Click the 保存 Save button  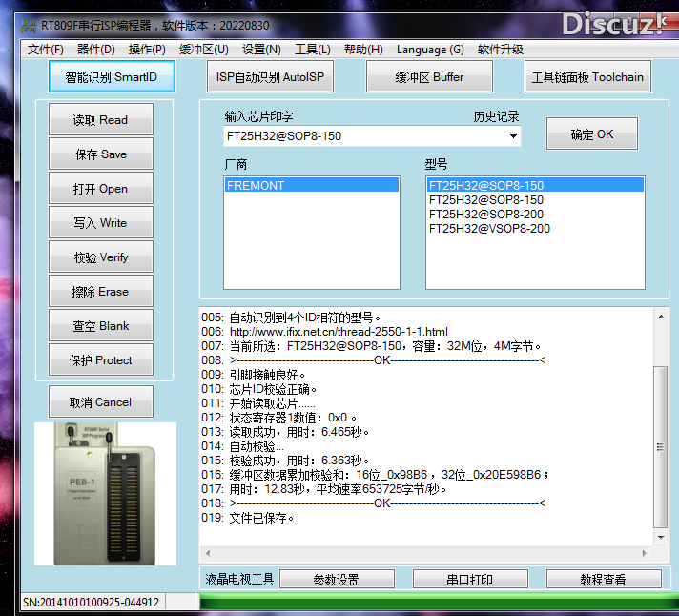click(x=100, y=154)
